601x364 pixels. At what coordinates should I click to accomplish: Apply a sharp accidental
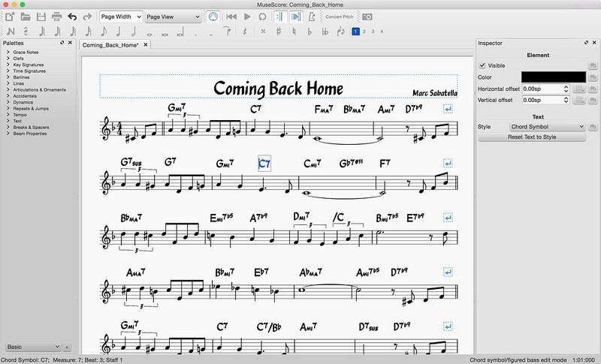(x=279, y=32)
